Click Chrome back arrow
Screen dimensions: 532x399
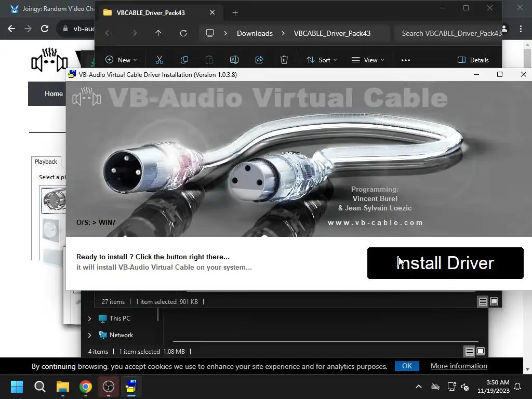(11, 29)
